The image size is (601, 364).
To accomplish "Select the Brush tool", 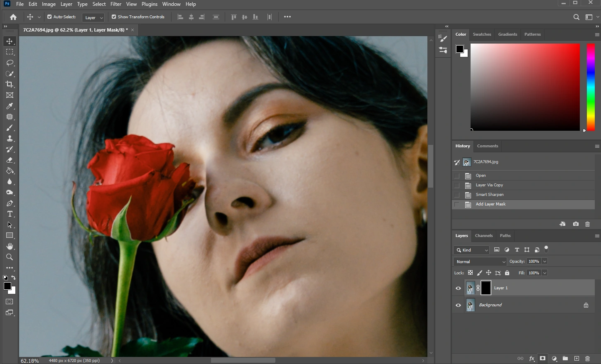I will (x=10, y=128).
